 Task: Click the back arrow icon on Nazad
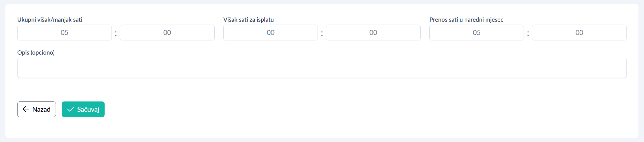click(x=26, y=109)
